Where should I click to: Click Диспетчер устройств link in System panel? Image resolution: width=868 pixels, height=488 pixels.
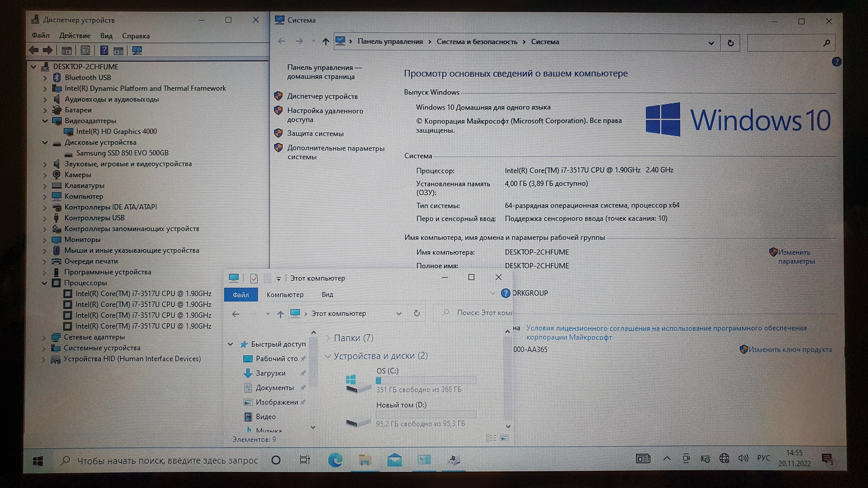(x=322, y=97)
